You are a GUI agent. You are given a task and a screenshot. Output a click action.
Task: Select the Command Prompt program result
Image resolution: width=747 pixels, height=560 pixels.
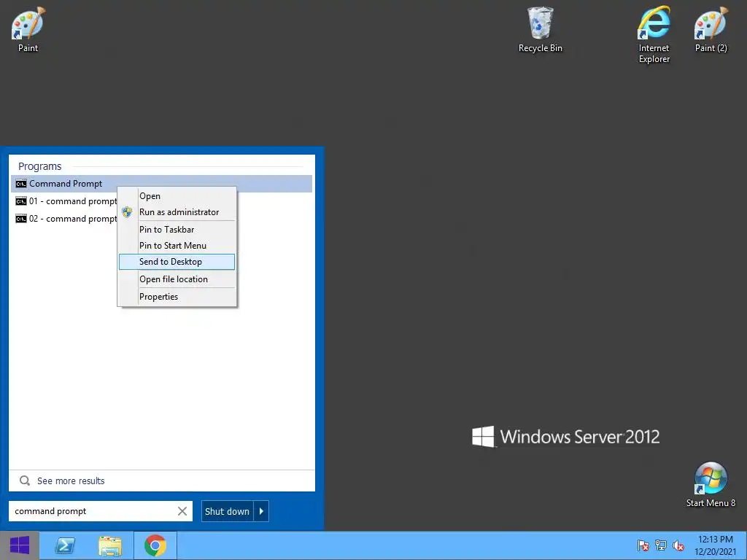[161, 184]
